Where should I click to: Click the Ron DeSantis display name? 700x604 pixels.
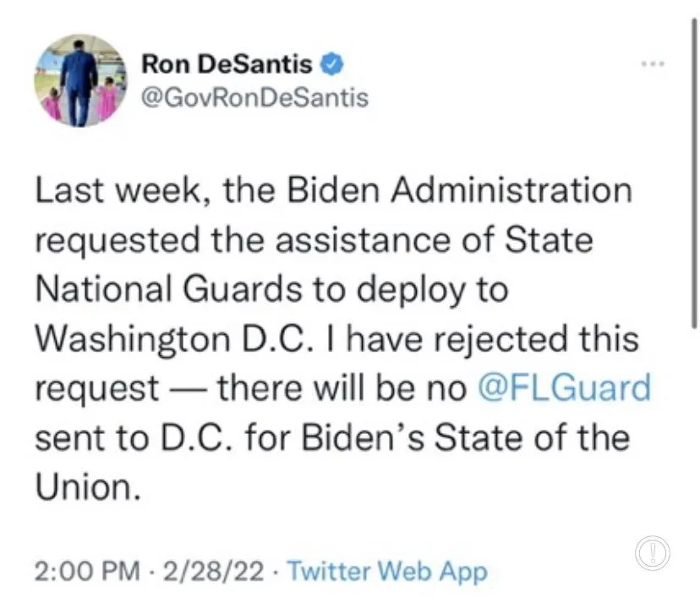point(227,63)
